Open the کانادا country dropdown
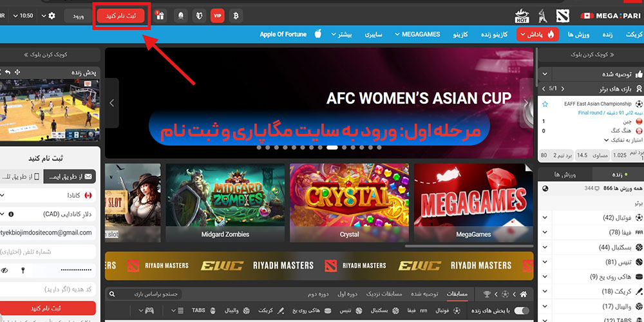The height and width of the screenshot is (322, 644). (46, 196)
